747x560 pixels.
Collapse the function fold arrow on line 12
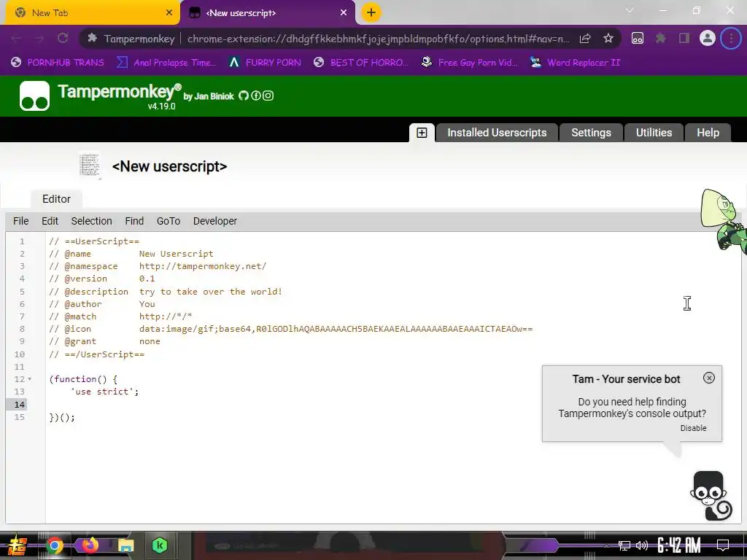[29, 379]
